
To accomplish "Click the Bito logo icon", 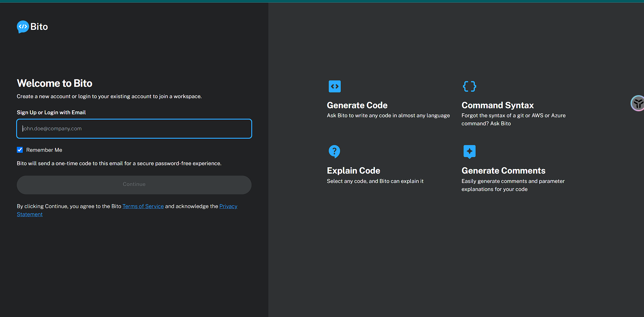I will pyautogui.click(x=23, y=27).
